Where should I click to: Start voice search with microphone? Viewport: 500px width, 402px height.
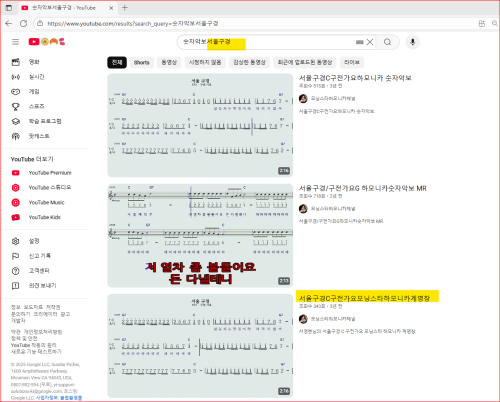coord(413,42)
